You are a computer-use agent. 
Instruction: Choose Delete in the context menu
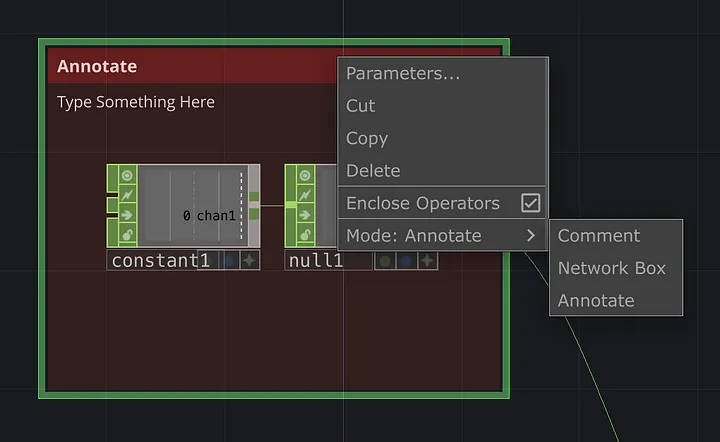pos(373,171)
